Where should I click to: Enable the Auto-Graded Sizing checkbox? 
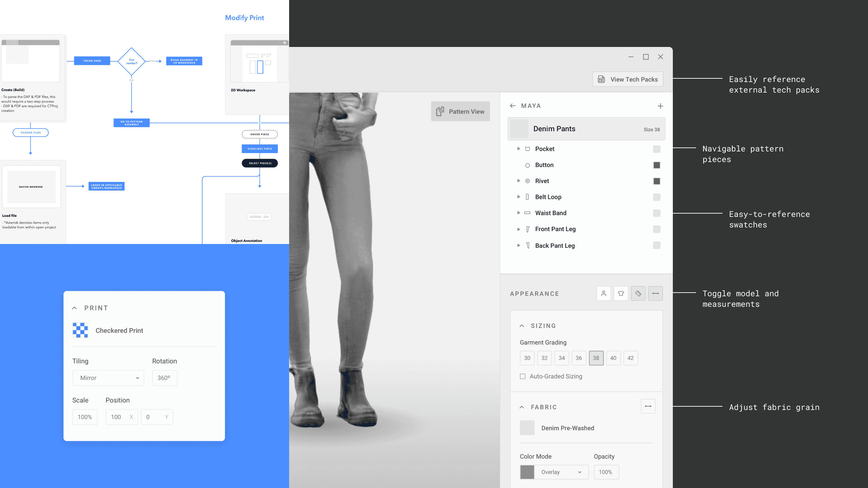[523, 376]
